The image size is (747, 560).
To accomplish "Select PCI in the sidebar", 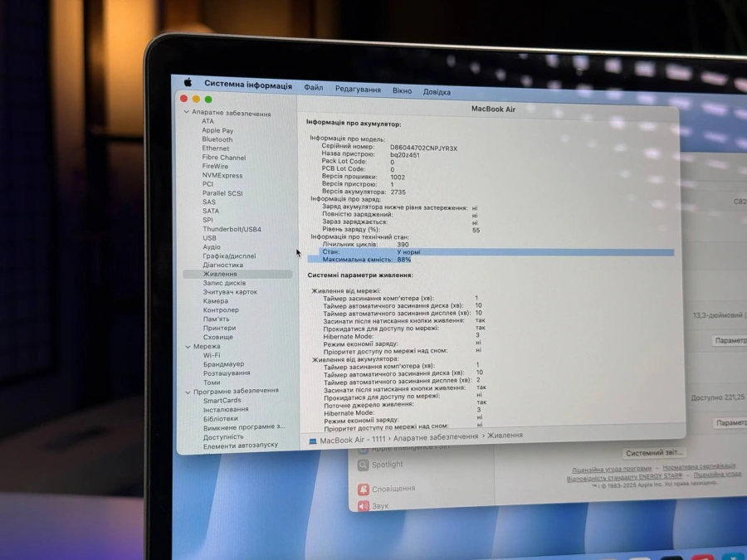I will tap(207, 184).
